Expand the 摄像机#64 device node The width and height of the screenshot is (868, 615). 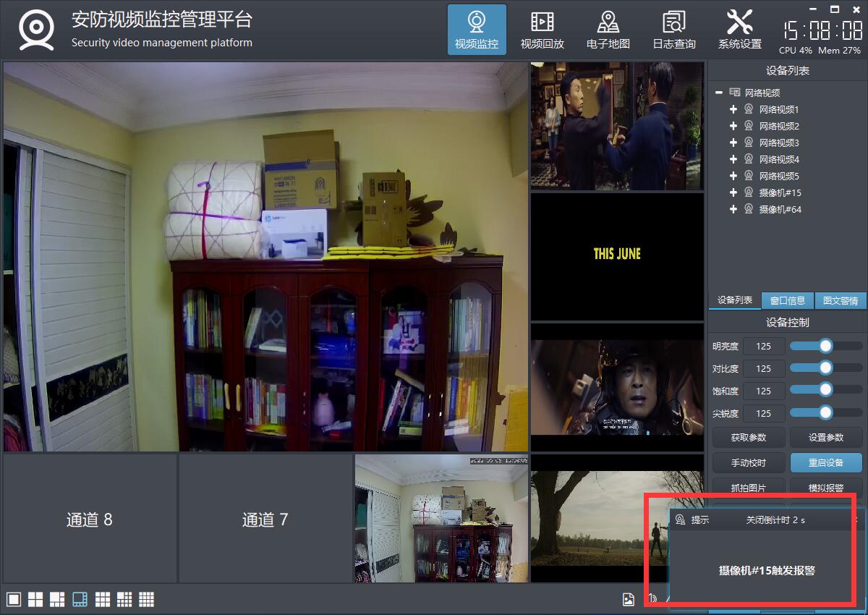coord(733,209)
